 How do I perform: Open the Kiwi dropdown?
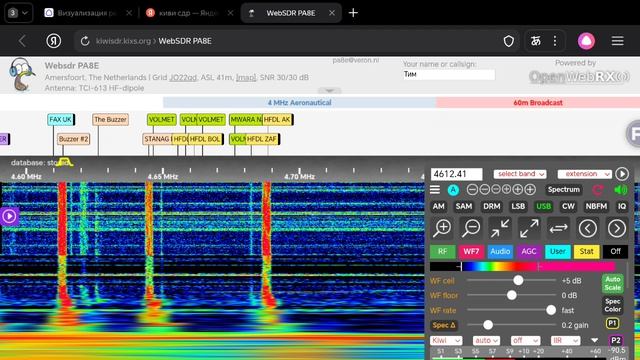pos(446,340)
